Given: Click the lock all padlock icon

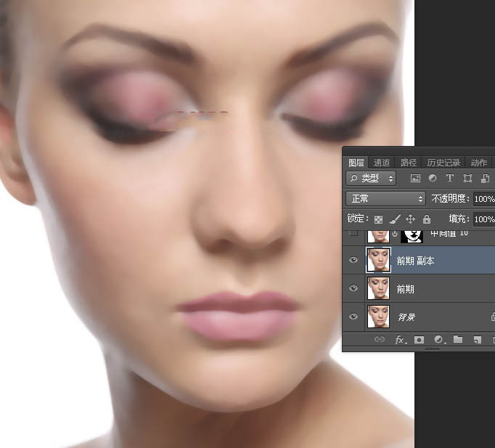Looking at the screenshot, I should [427, 219].
